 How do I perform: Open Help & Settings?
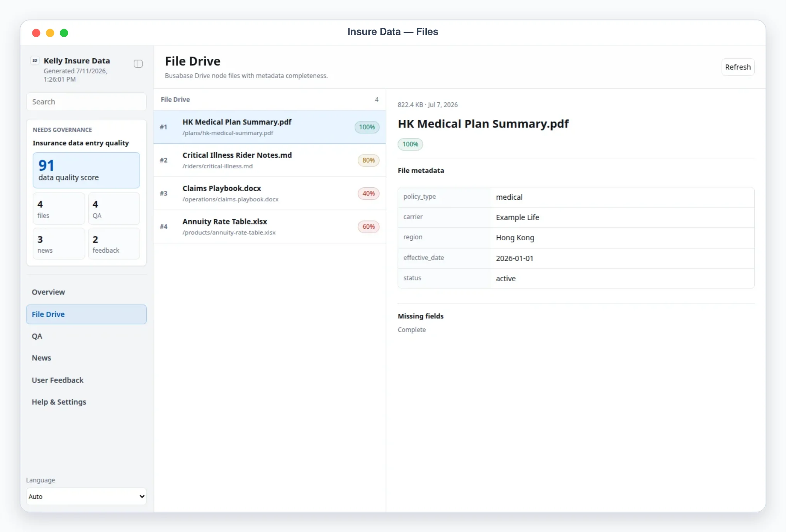click(86, 402)
